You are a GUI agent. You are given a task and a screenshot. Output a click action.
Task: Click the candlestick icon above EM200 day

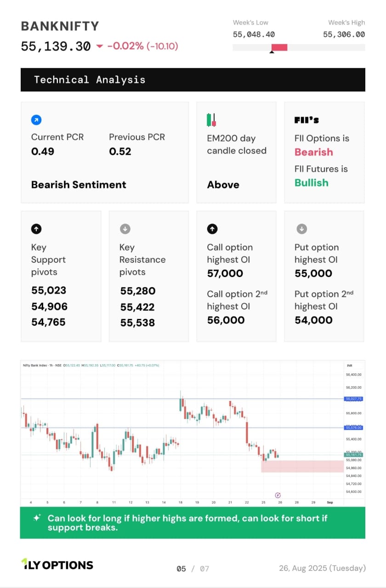click(x=211, y=120)
